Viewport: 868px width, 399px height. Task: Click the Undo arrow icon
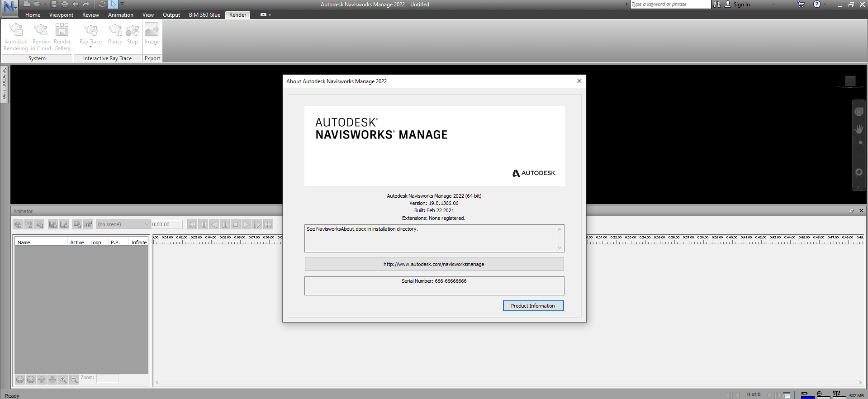click(76, 4)
